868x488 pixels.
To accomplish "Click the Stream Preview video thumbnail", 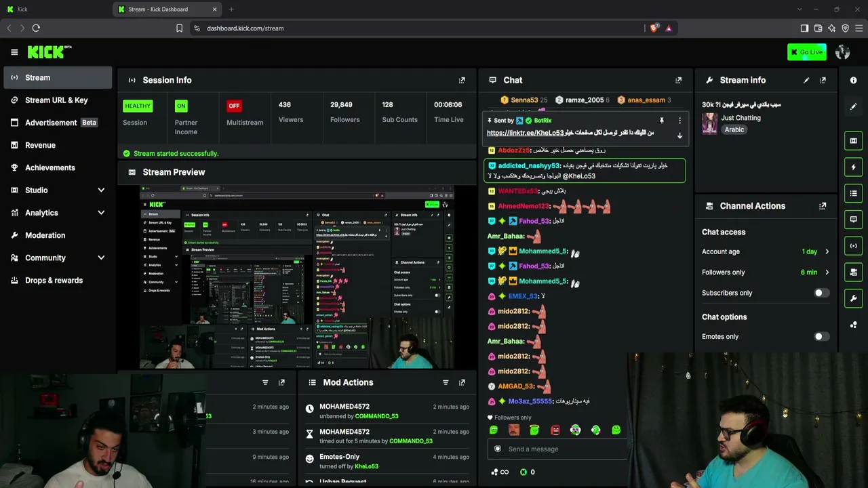I will click(x=298, y=277).
